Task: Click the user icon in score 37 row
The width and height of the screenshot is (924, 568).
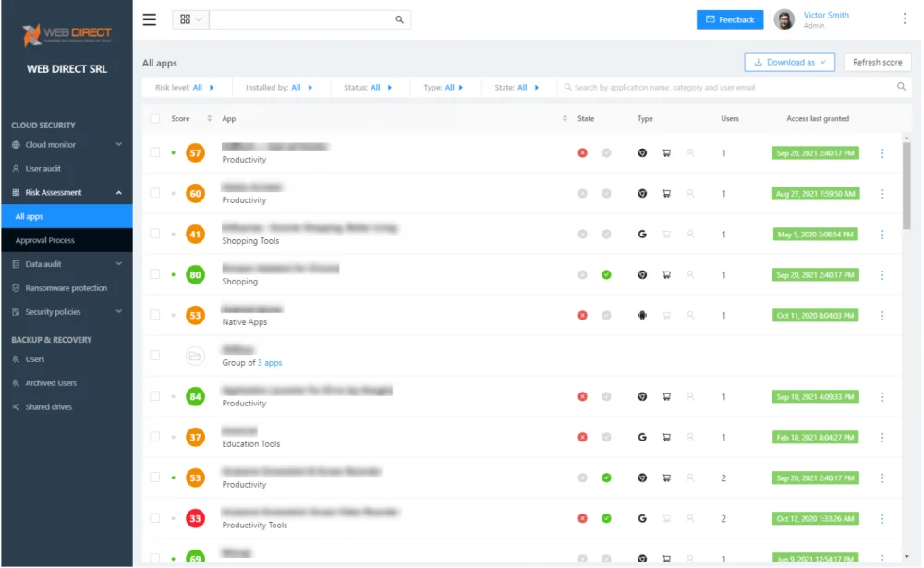Action: [690, 437]
